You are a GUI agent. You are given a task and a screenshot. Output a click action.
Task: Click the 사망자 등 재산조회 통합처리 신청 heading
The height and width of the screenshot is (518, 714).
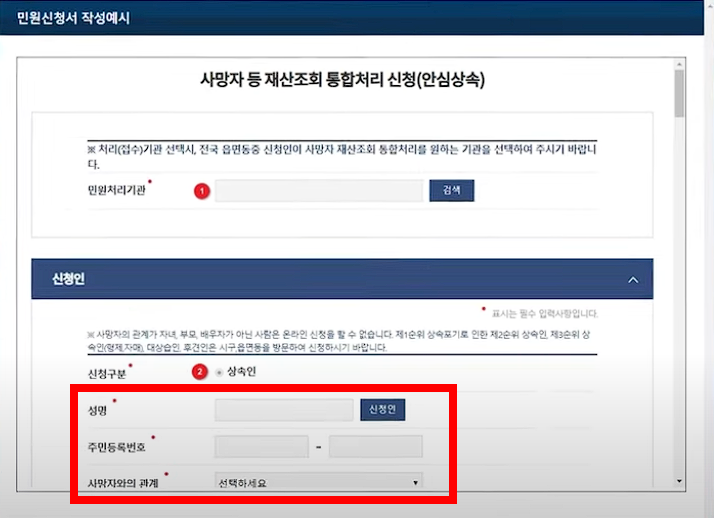(x=342, y=80)
